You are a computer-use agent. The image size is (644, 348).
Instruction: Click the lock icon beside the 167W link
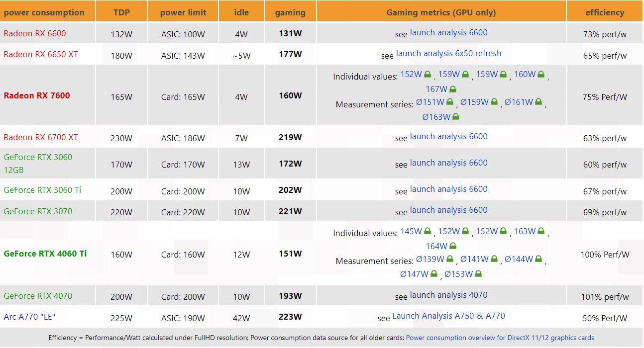(453, 89)
